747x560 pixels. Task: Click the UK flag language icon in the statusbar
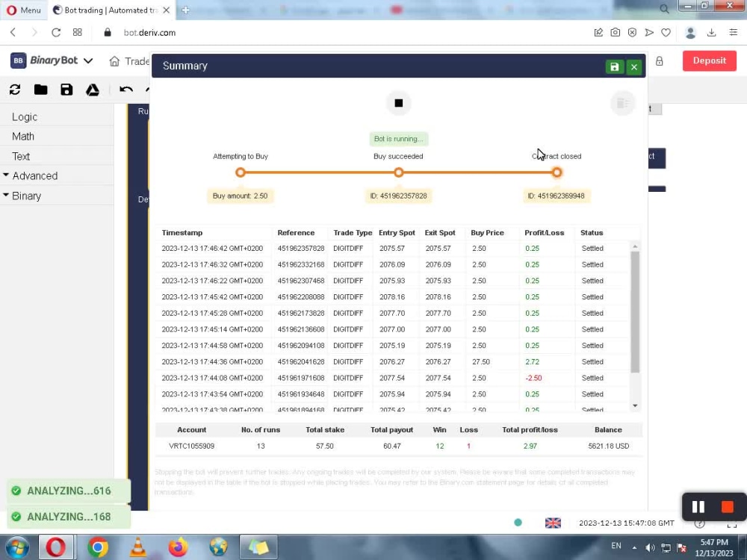(x=553, y=523)
